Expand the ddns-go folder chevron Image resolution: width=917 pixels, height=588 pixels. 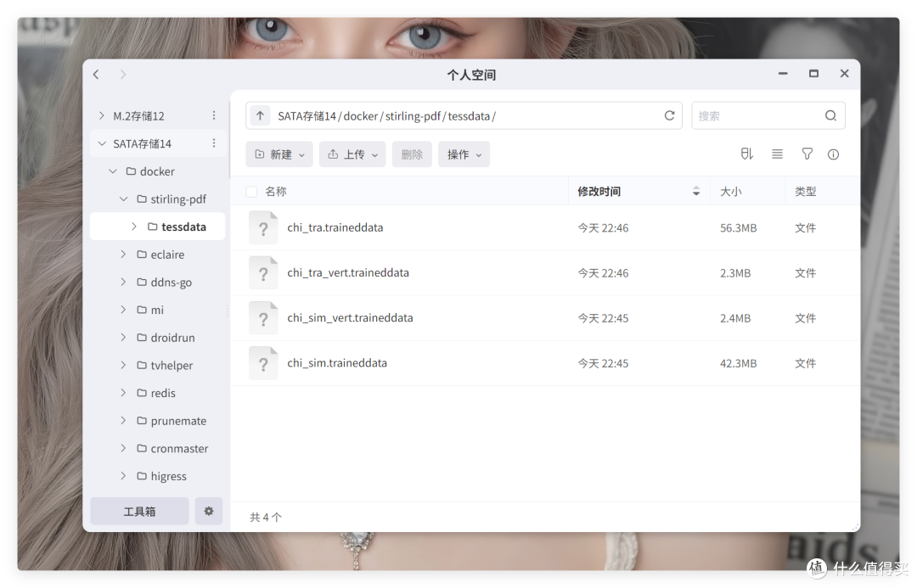[123, 282]
